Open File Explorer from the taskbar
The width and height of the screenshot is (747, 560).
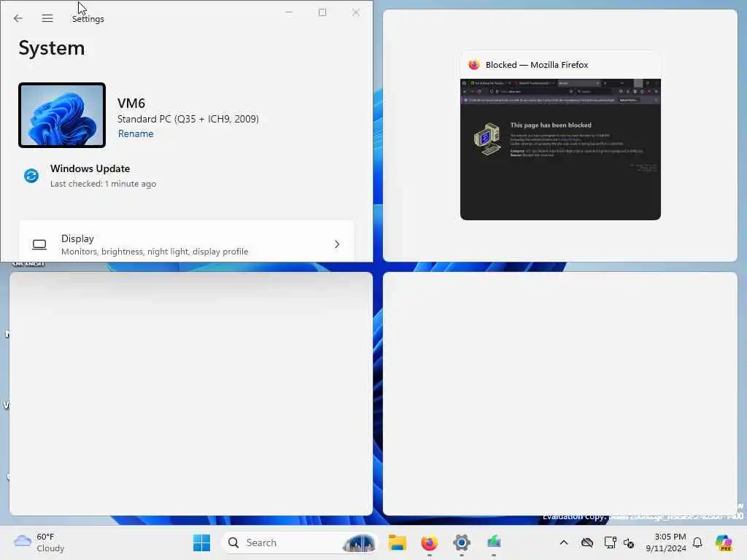(397, 542)
